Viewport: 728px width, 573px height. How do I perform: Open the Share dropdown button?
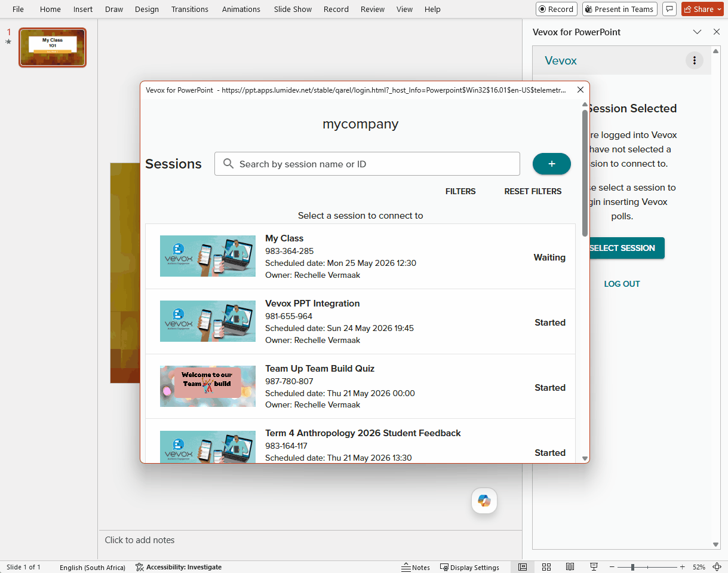click(702, 9)
